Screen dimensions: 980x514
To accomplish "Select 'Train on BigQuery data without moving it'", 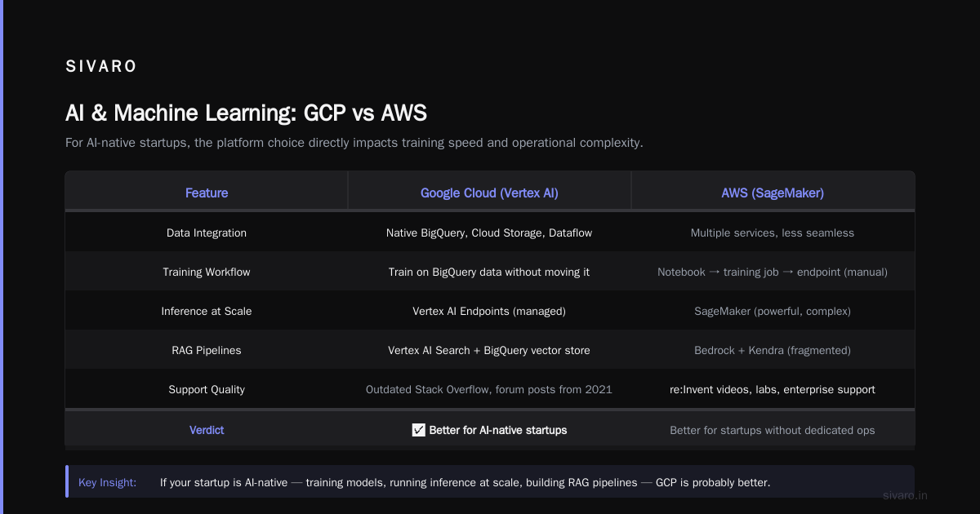I will tap(489, 273).
